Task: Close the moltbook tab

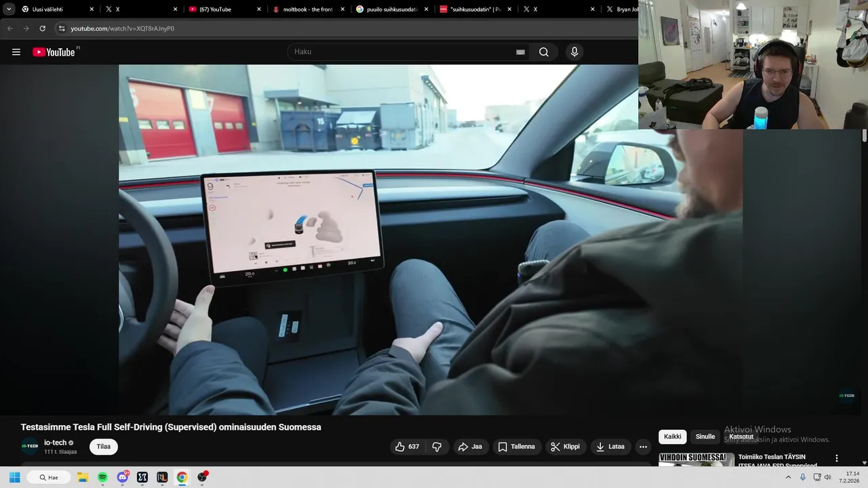Action: click(342, 9)
